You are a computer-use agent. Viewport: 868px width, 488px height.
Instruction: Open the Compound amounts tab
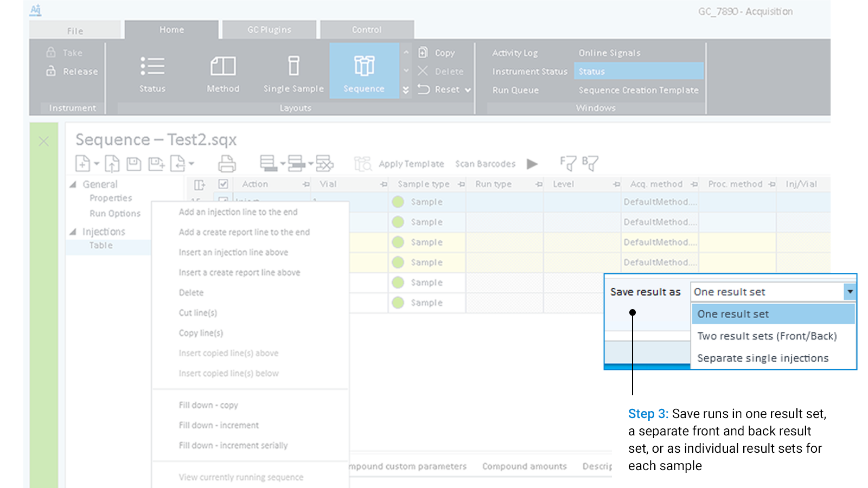pyautogui.click(x=525, y=466)
